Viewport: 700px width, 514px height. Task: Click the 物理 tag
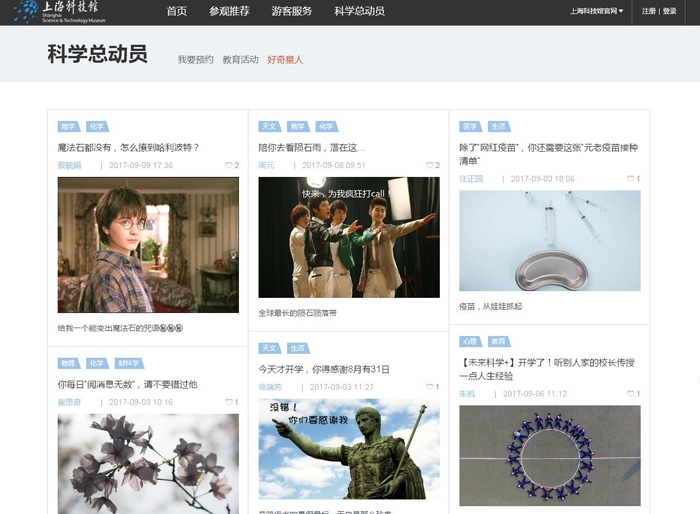pos(69,363)
